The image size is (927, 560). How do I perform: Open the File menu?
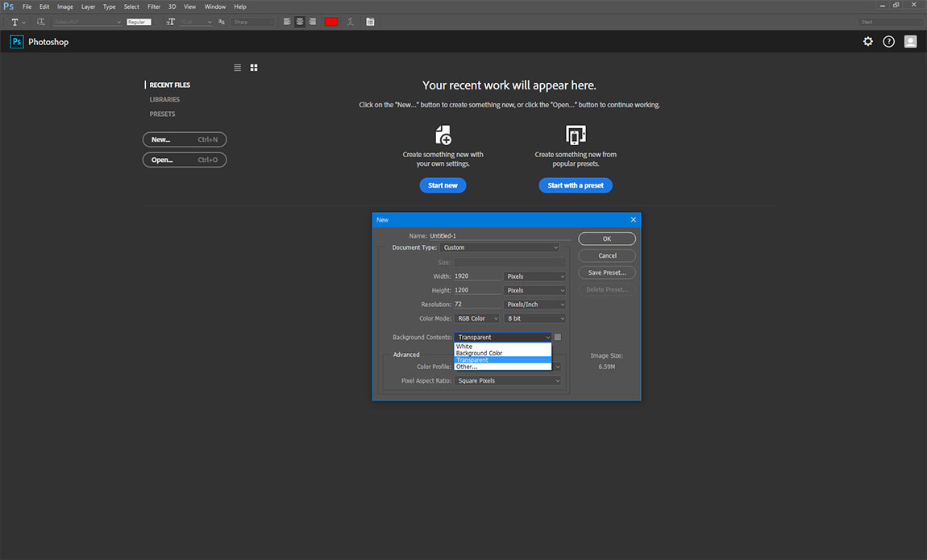pos(27,6)
